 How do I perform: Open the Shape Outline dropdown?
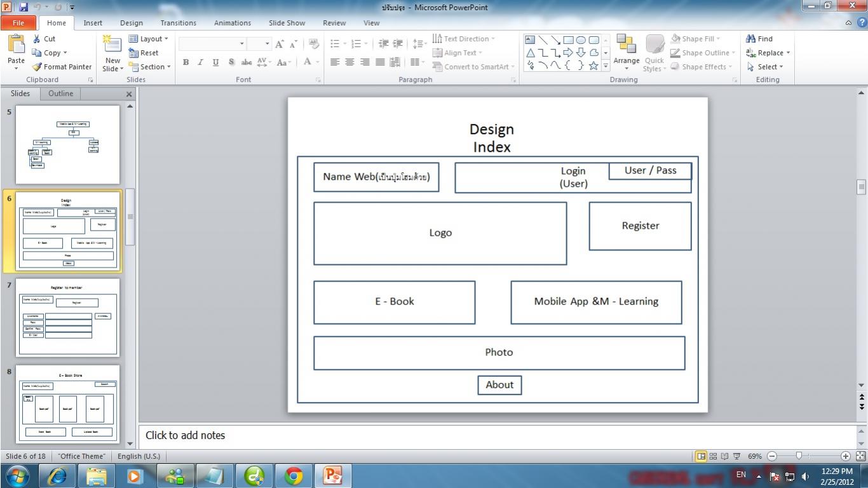point(703,53)
